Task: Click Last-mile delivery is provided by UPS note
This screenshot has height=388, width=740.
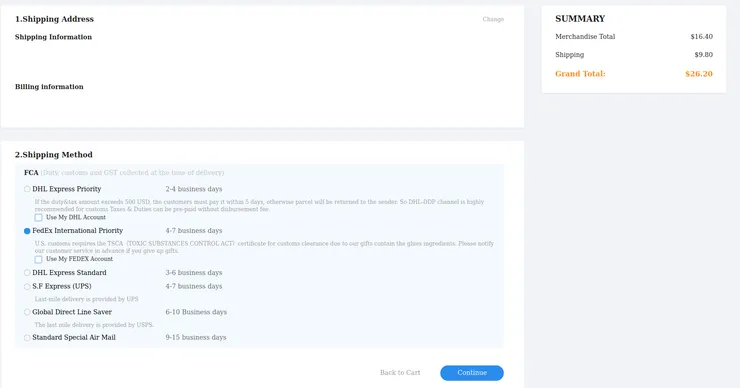Action: (86, 299)
